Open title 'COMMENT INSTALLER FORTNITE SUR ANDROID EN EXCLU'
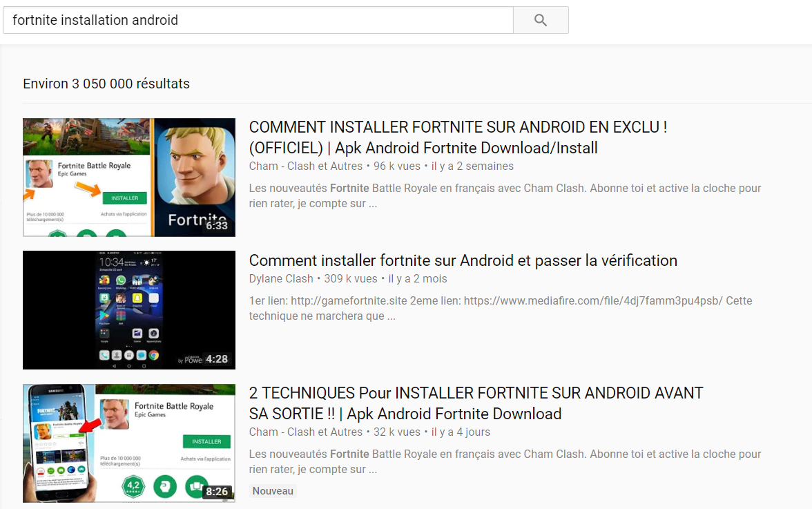This screenshot has height=509, width=812. [x=458, y=137]
